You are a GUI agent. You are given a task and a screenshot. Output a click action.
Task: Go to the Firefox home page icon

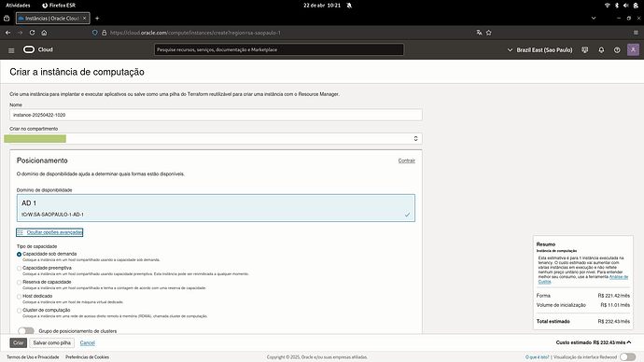click(44, 33)
